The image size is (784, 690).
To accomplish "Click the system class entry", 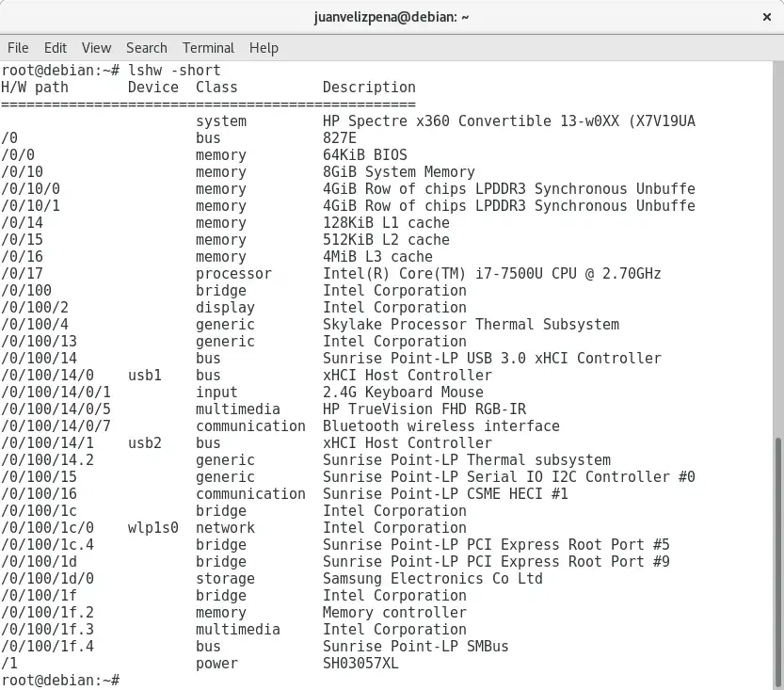I will pyautogui.click(x=221, y=121).
